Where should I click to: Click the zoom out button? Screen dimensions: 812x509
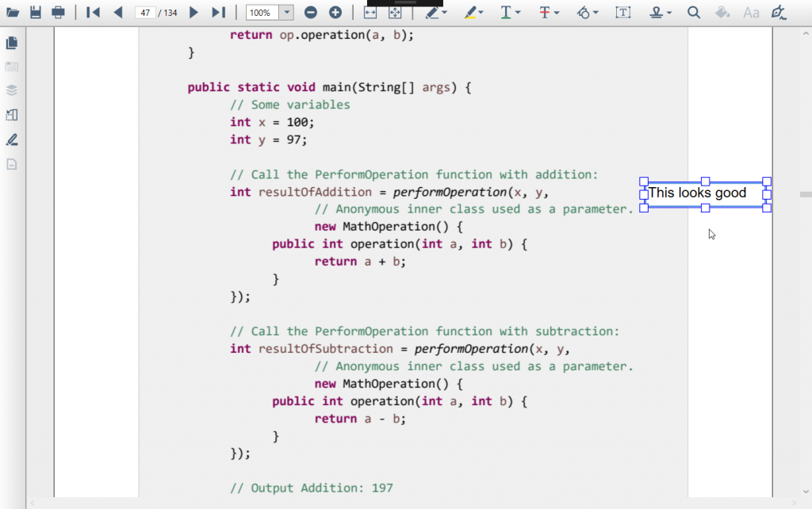click(310, 12)
